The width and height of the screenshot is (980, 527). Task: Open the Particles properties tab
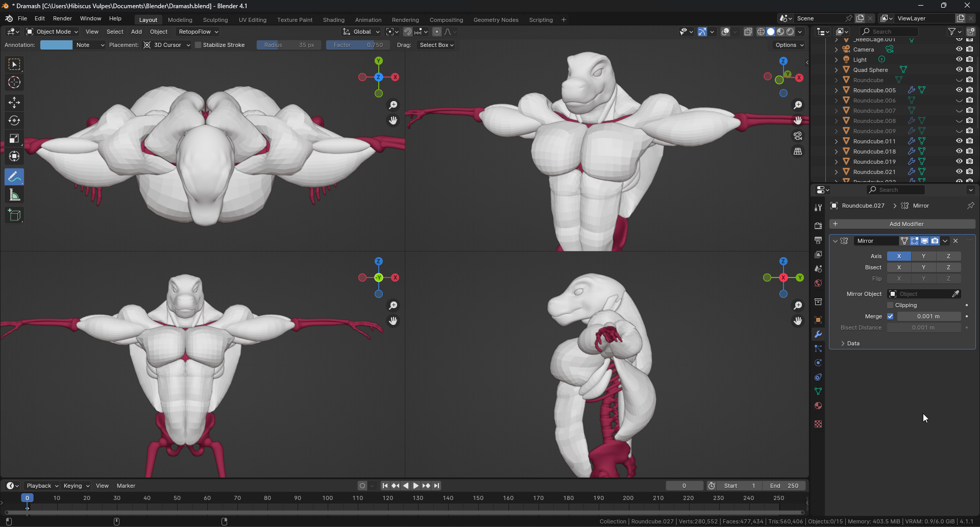click(818, 348)
